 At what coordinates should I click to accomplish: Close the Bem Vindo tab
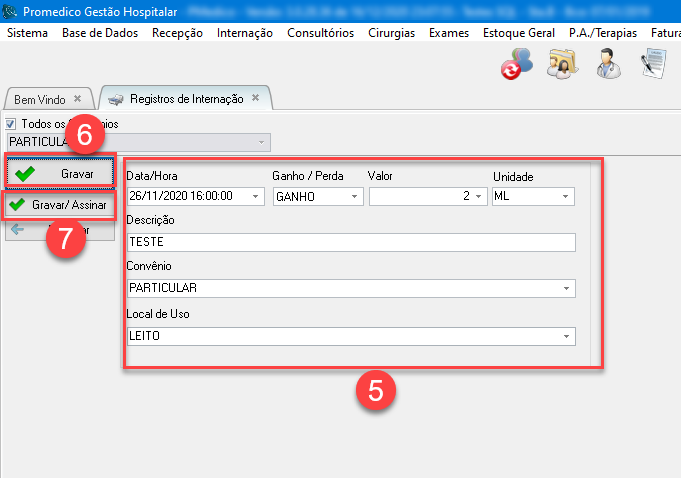click(78, 99)
